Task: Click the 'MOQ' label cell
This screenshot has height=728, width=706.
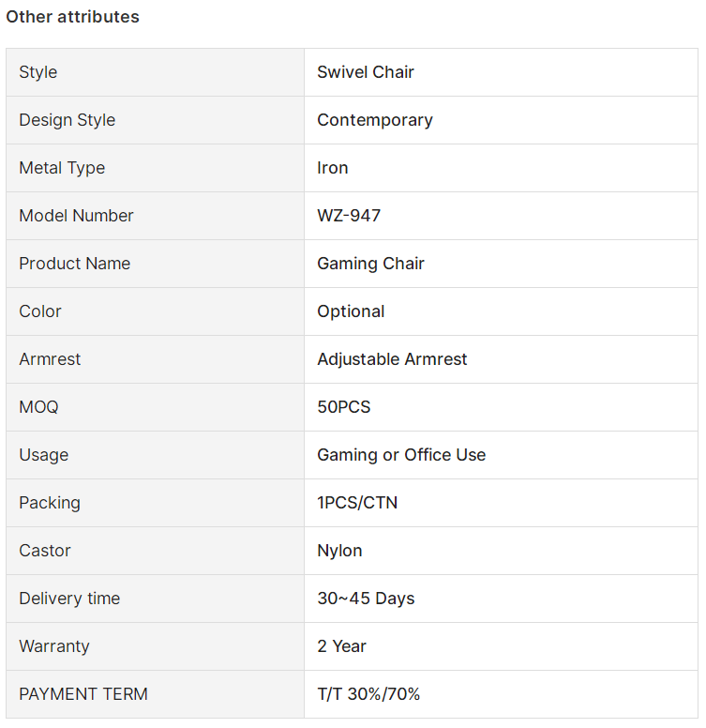Action: click(x=155, y=407)
